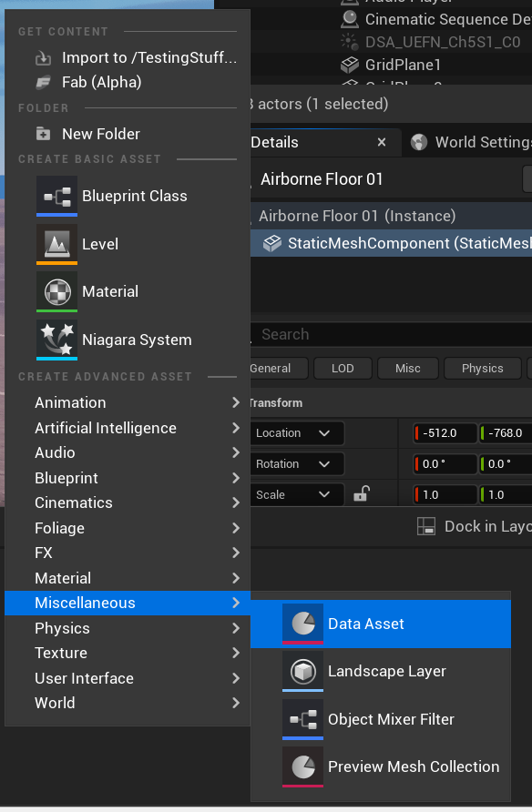Open the User Interface submenu
This screenshot has height=812, width=532.
tap(128, 678)
